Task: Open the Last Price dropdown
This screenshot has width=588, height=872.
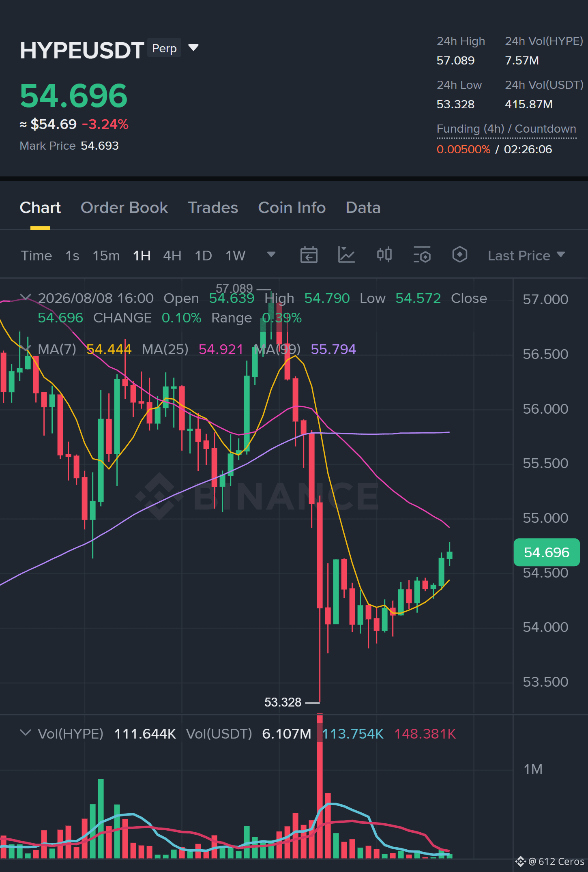Action: click(x=526, y=256)
